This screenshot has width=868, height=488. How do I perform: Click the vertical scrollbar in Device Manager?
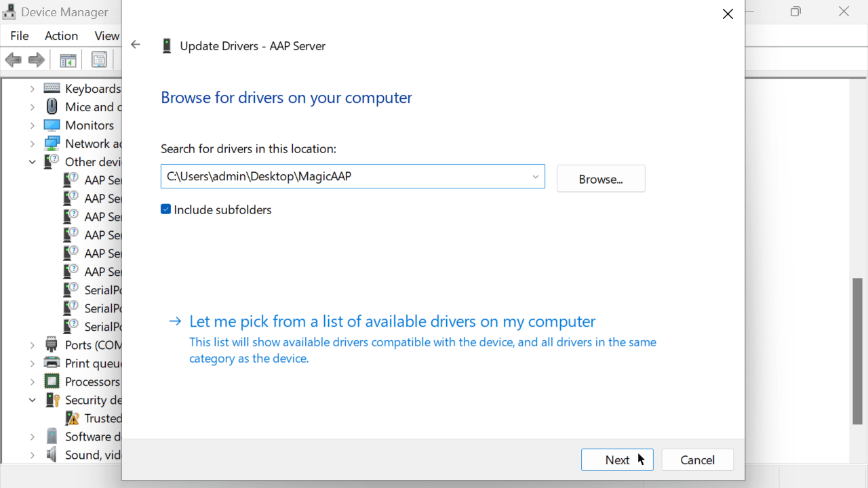[858, 350]
